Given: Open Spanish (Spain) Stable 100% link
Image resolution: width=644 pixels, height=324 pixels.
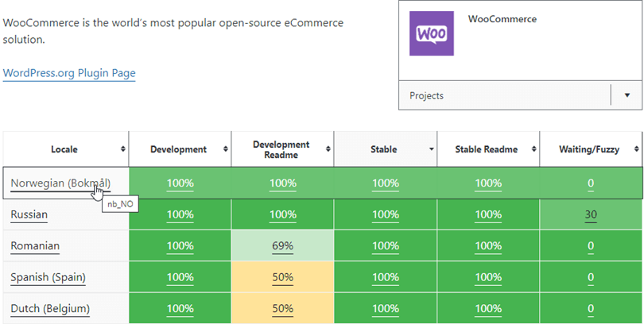Looking at the screenshot, I should (386, 278).
